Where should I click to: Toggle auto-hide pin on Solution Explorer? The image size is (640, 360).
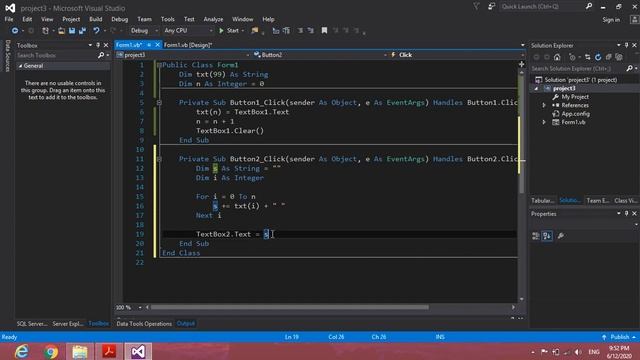pyautogui.click(x=627, y=45)
